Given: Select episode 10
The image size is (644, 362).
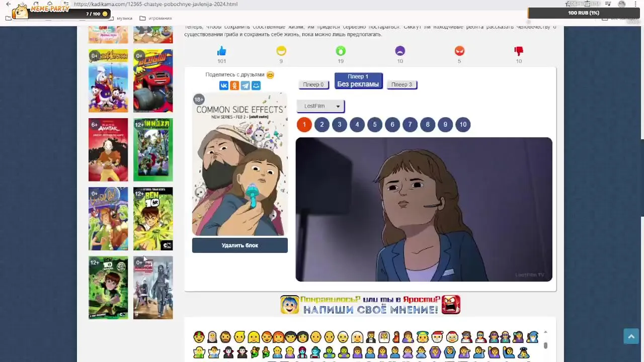Looking at the screenshot, I should 463,125.
